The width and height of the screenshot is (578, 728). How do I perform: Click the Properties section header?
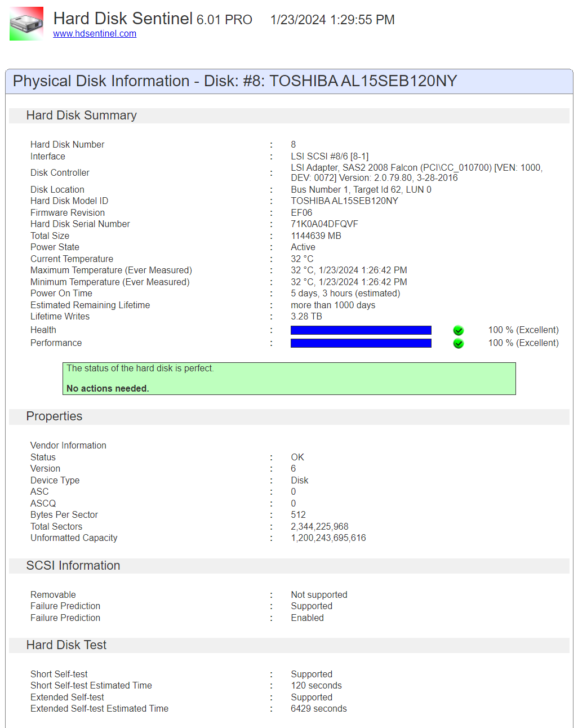(x=289, y=416)
